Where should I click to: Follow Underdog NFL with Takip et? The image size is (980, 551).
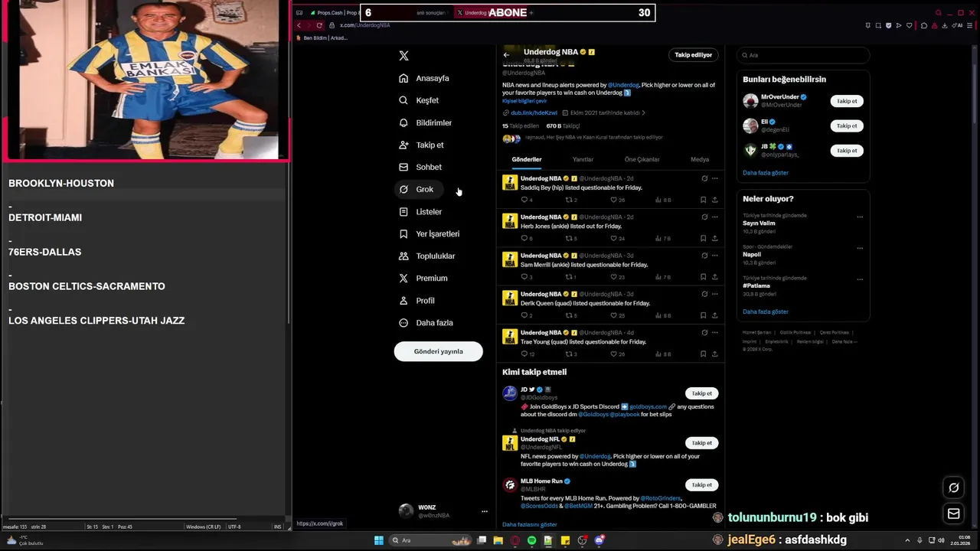tap(702, 443)
